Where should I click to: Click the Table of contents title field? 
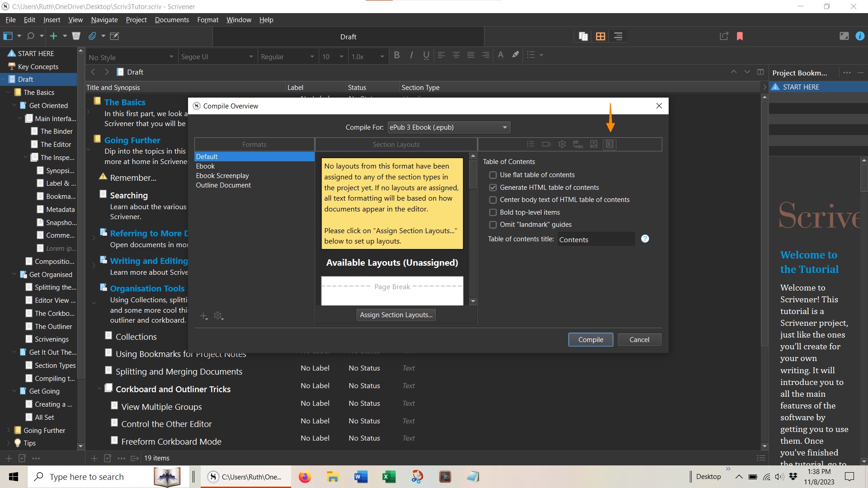point(596,239)
